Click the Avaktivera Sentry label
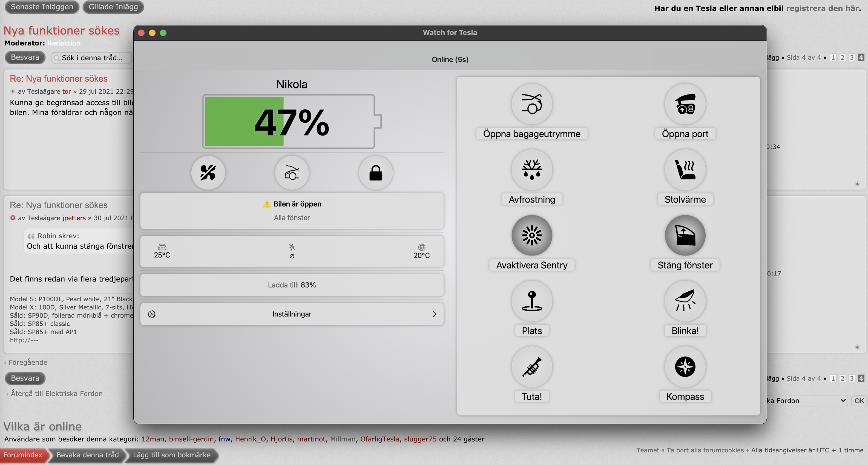Image resolution: width=868 pixels, height=465 pixels. pos(532,265)
